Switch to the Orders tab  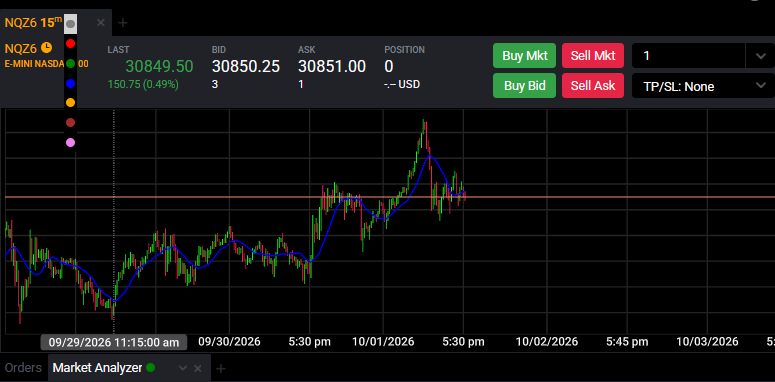tap(23, 368)
